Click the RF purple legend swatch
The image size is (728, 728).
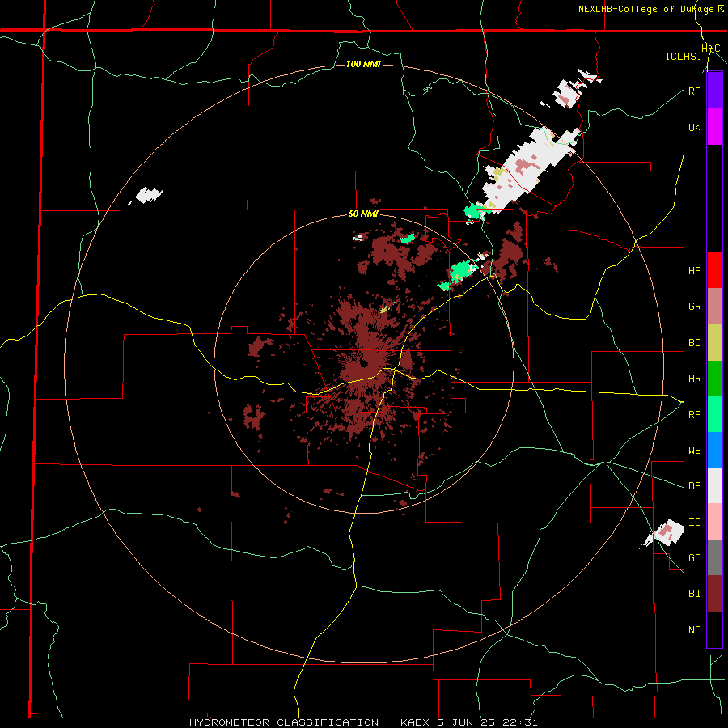click(x=714, y=91)
